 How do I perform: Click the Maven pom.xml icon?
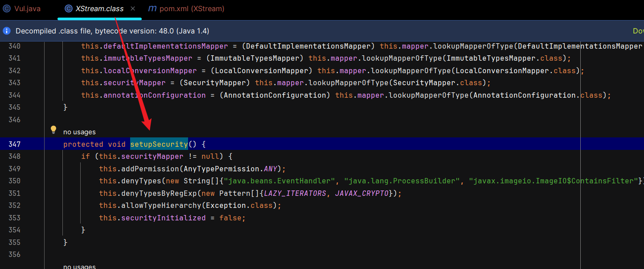click(152, 8)
